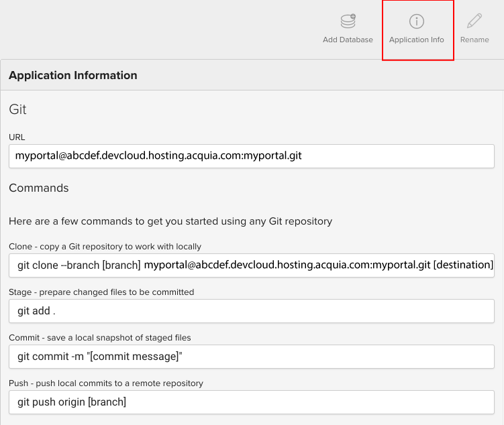
Task: Click the 'Add Database' text label
Action: (x=348, y=40)
